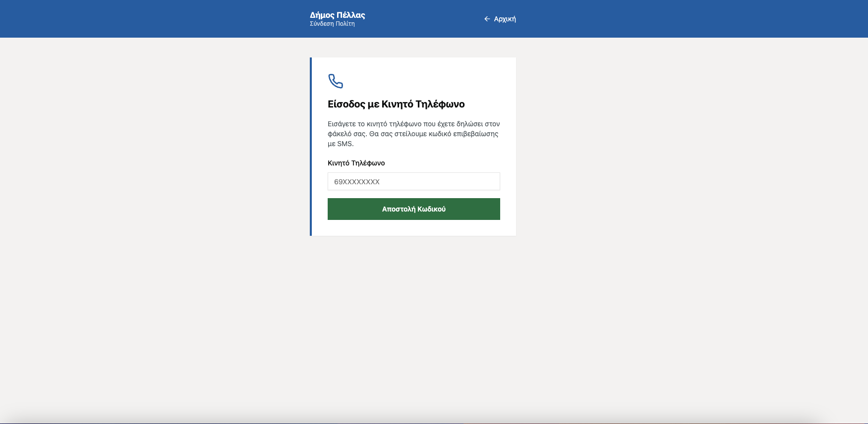Click the Αρχική back link

tap(500, 19)
